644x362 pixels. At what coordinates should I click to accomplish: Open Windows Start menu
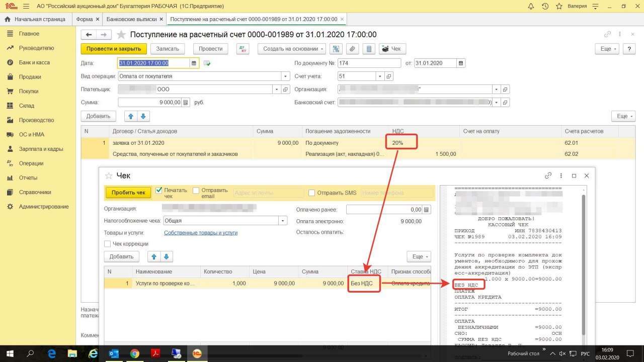9,353
